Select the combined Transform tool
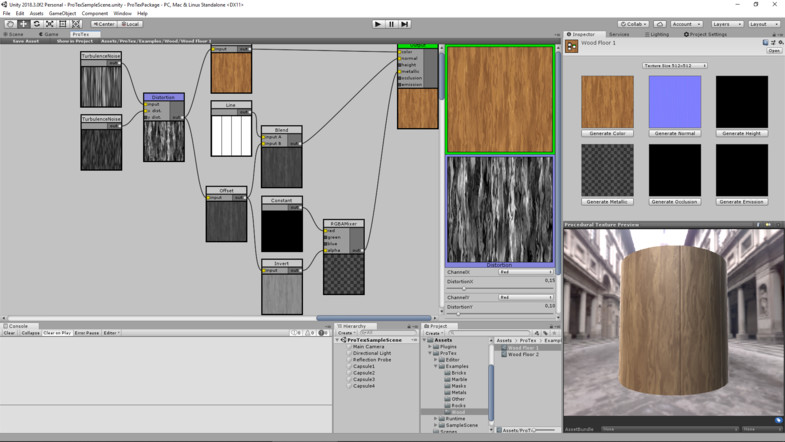 [x=76, y=24]
